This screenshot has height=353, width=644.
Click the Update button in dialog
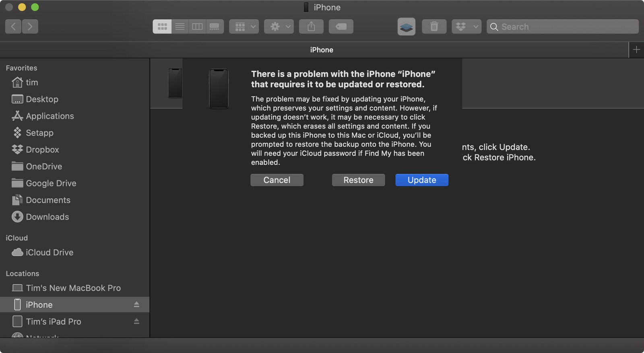pos(421,180)
